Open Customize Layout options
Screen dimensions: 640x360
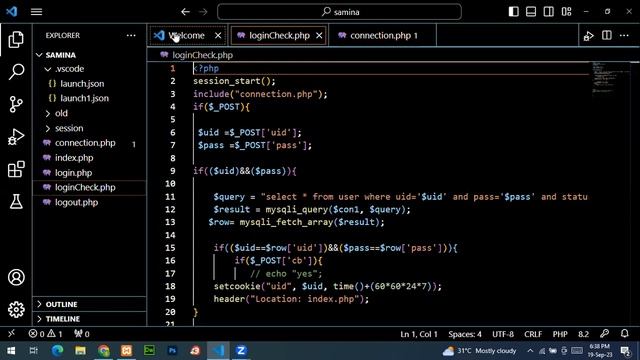(567, 11)
